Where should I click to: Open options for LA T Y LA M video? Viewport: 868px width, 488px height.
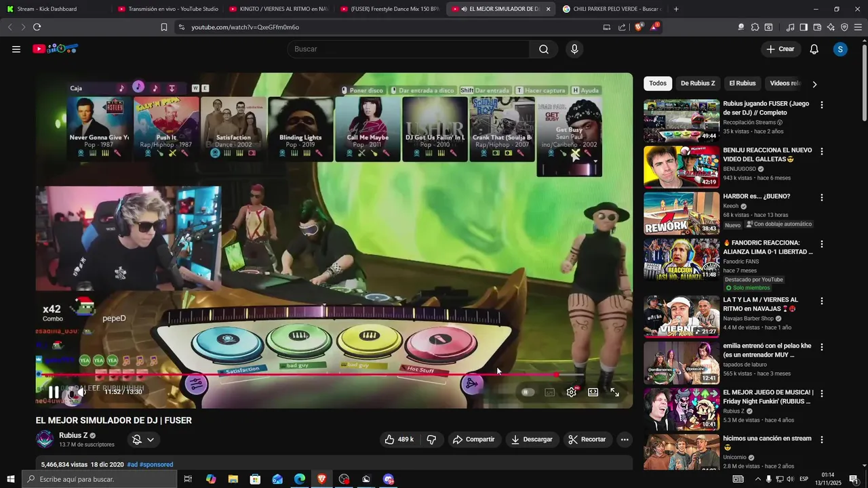tap(822, 300)
